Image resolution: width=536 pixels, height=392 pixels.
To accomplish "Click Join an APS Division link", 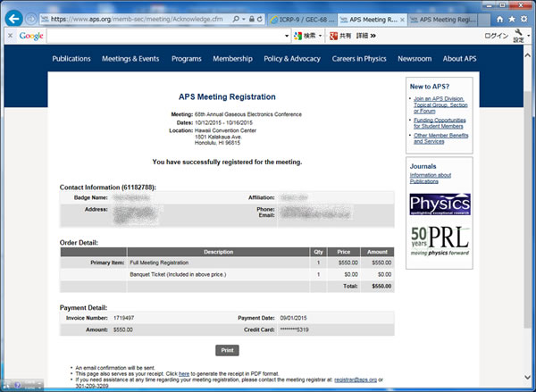I will click(x=440, y=104).
